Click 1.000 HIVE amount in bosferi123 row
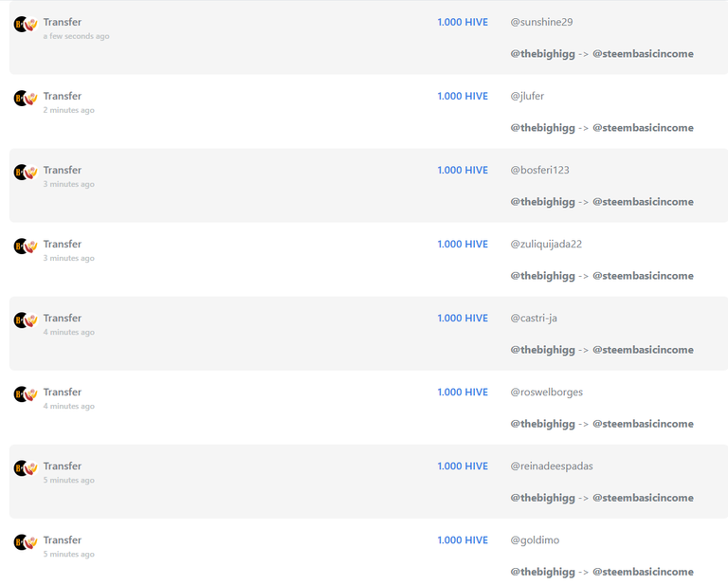 point(463,171)
